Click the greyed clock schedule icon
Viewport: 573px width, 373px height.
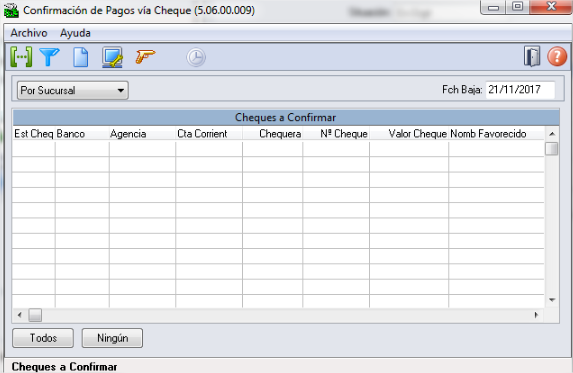point(196,57)
